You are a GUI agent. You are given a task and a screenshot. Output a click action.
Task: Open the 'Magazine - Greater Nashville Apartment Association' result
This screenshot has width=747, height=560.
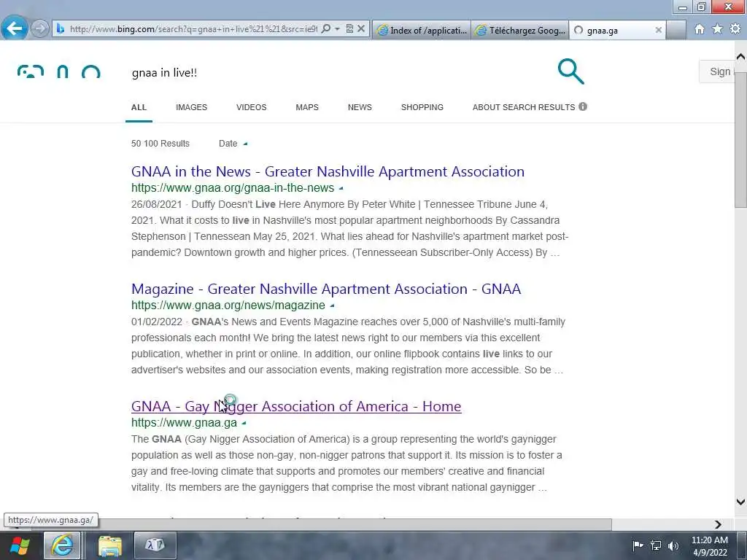326,289
